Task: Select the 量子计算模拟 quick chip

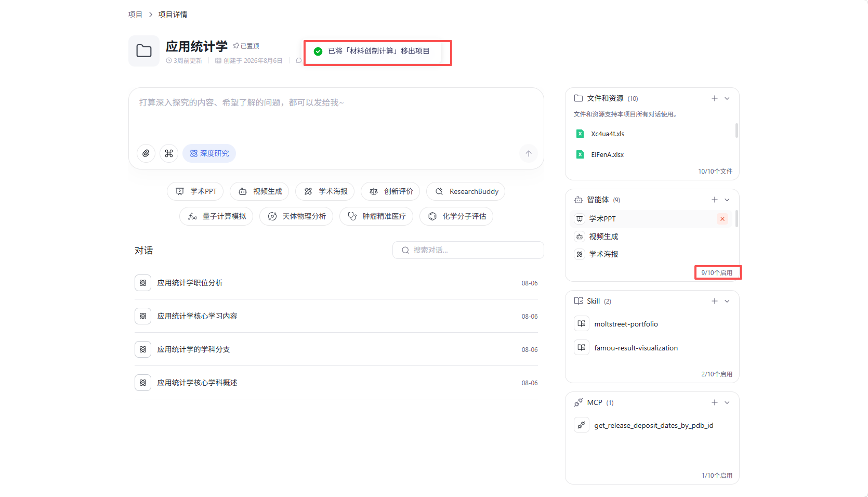Action: click(216, 216)
